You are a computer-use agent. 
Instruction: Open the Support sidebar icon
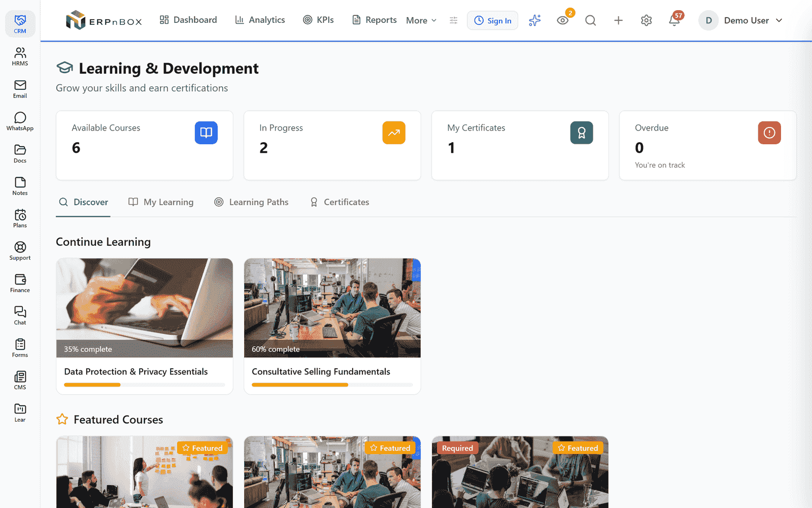pyautogui.click(x=20, y=251)
